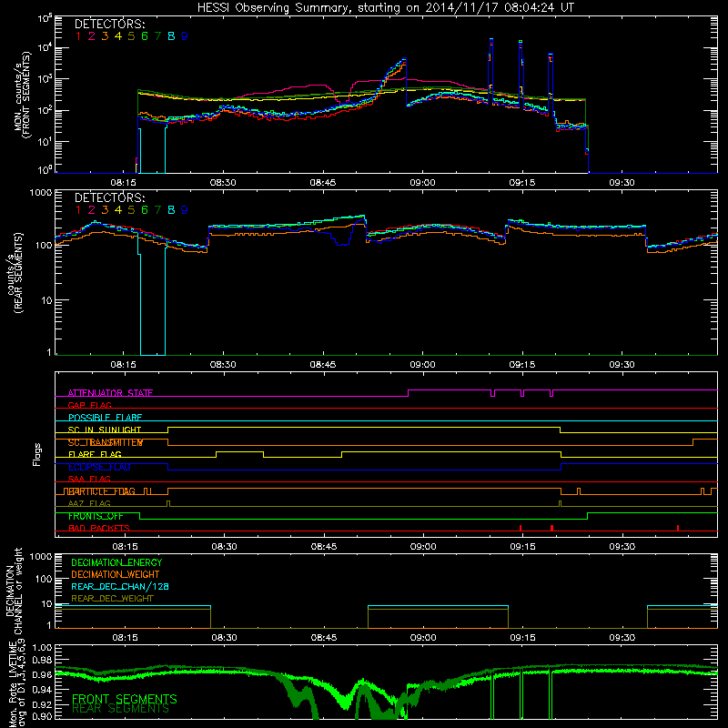The width and height of the screenshot is (728, 728).
Task: Click the REAR SEGMENTS livetime legend label
Action: 121,709
